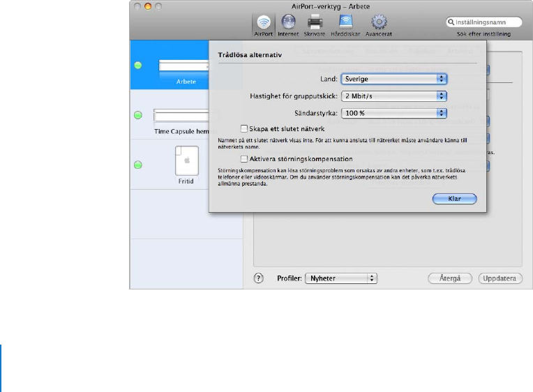Open the Profiler dropdown showing Nyheter
Viewport: 533px width, 392px height.
pyautogui.click(x=341, y=278)
